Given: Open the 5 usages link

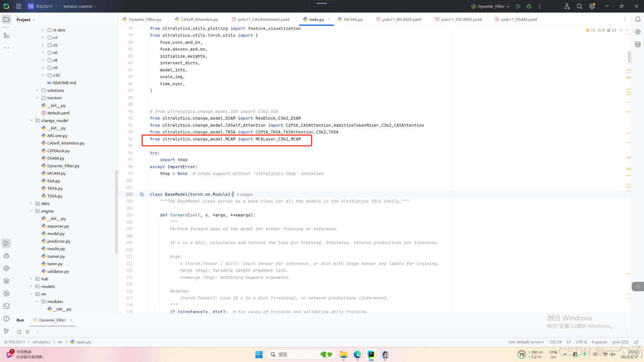Looking at the screenshot, I should pyautogui.click(x=245, y=194).
